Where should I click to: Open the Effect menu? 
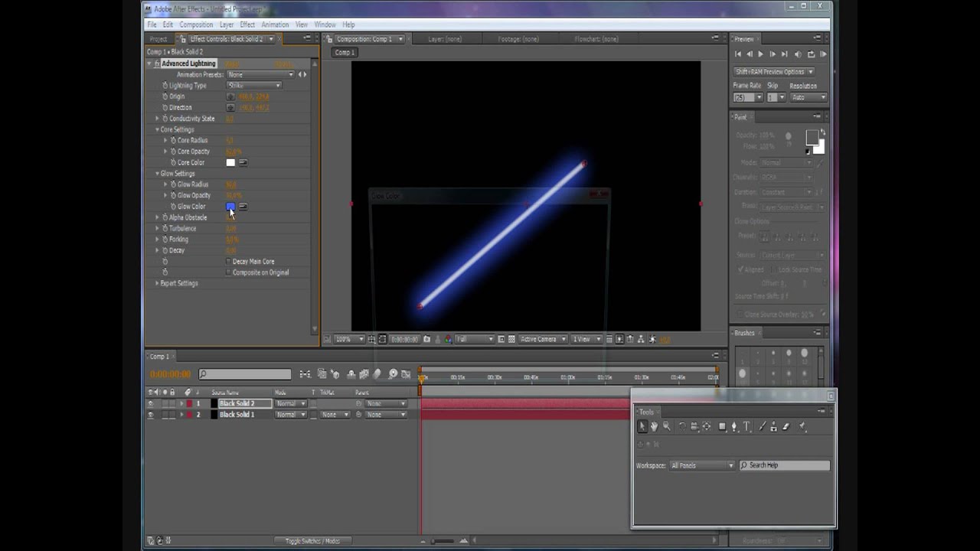coord(247,24)
